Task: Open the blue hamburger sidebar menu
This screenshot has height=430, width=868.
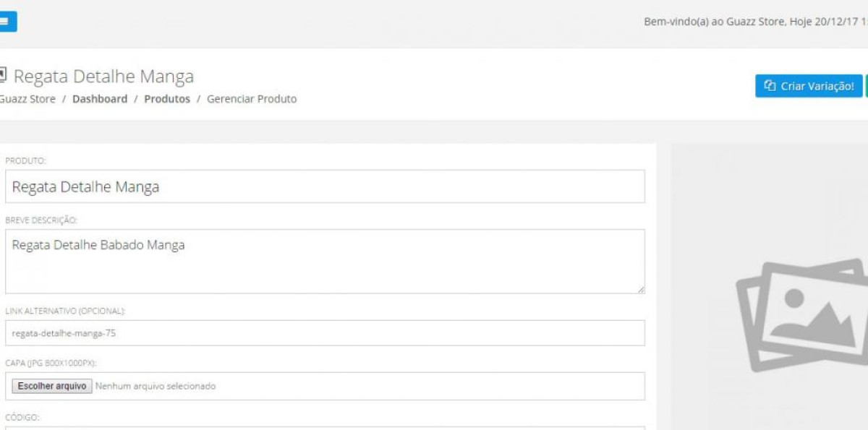Action: (x=7, y=22)
